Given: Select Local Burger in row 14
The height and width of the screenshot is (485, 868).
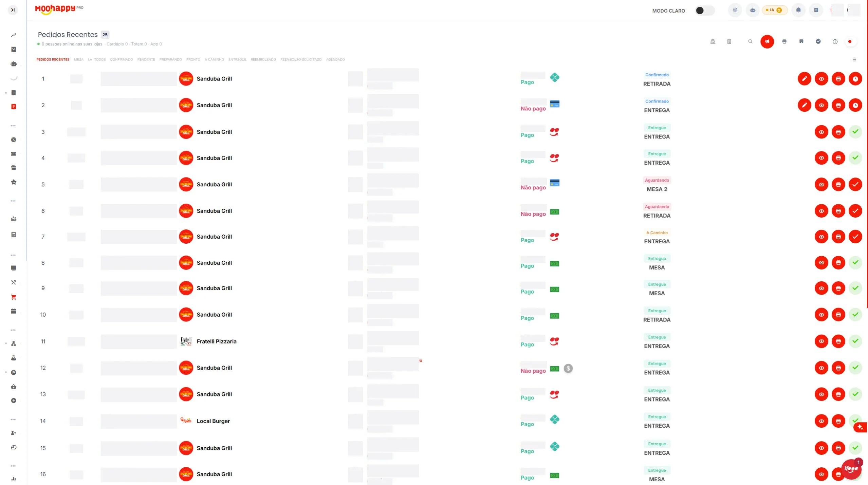Looking at the screenshot, I should pos(213,421).
